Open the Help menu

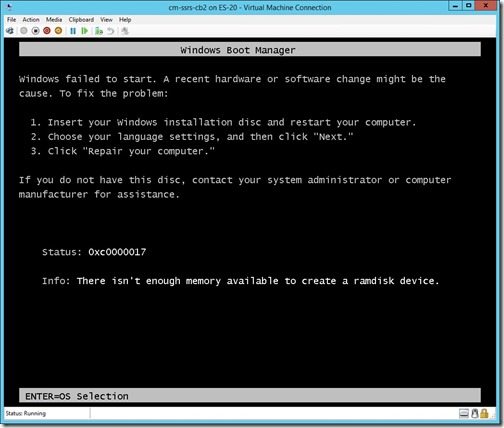125,20
